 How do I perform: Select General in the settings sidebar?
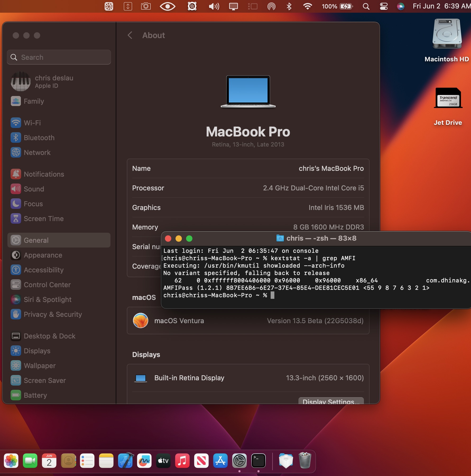coord(59,240)
